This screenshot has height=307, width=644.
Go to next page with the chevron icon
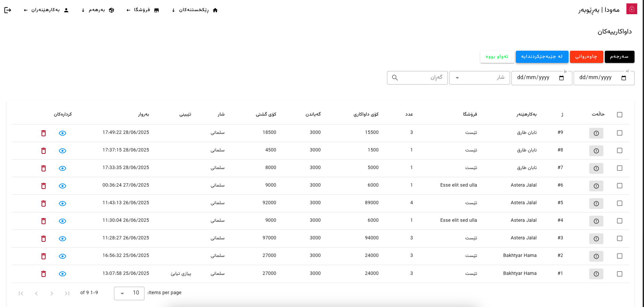point(36,293)
